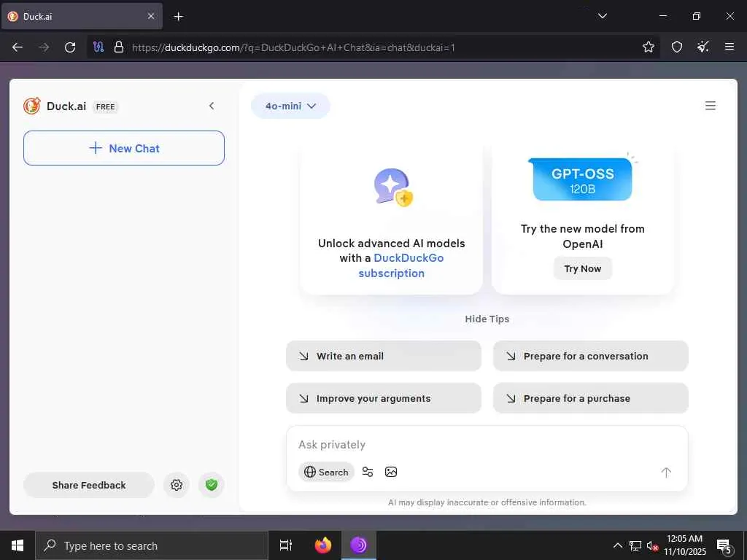Viewport: 747px width, 560px height.
Task: Click the FREE plan badge
Action: pyautogui.click(x=105, y=106)
